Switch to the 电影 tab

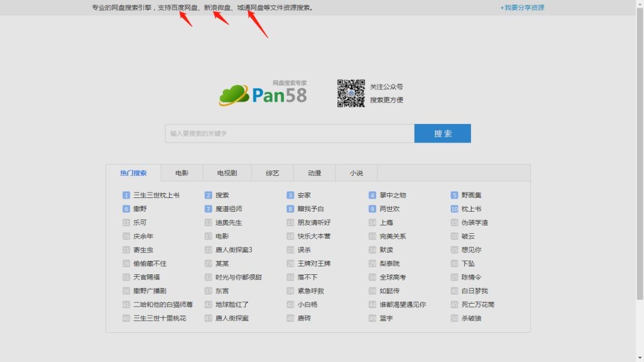(182, 173)
